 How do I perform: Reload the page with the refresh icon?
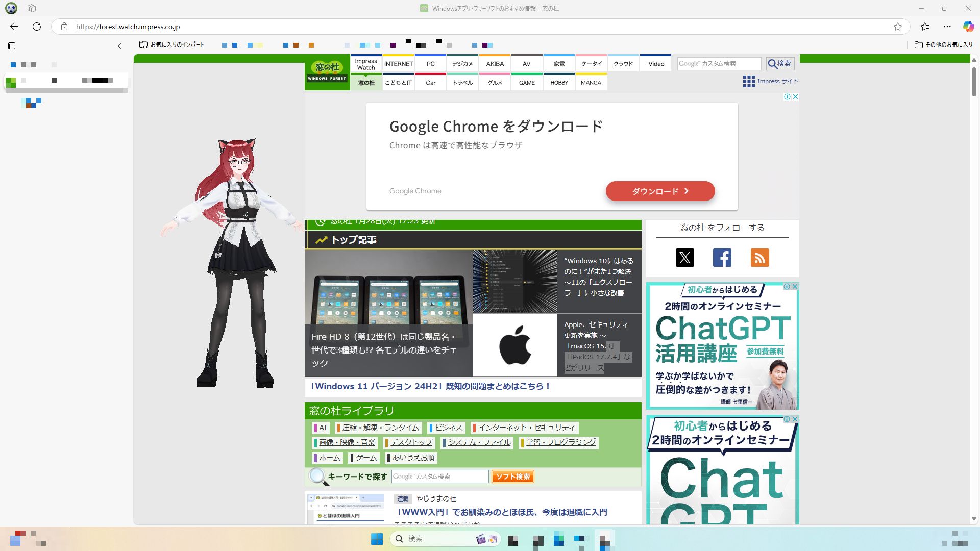36,27
